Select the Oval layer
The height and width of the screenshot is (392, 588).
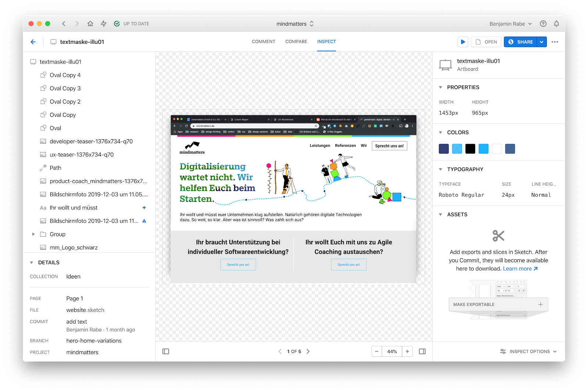(x=89, y=128)
